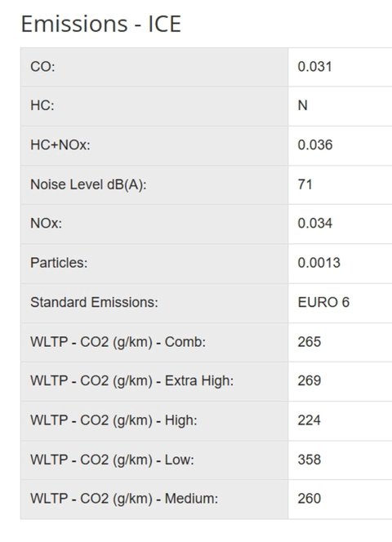Select the WLTP CO2 Medium label
The height and width of the screenshot is (542, 392).
[x=124, y=499]
